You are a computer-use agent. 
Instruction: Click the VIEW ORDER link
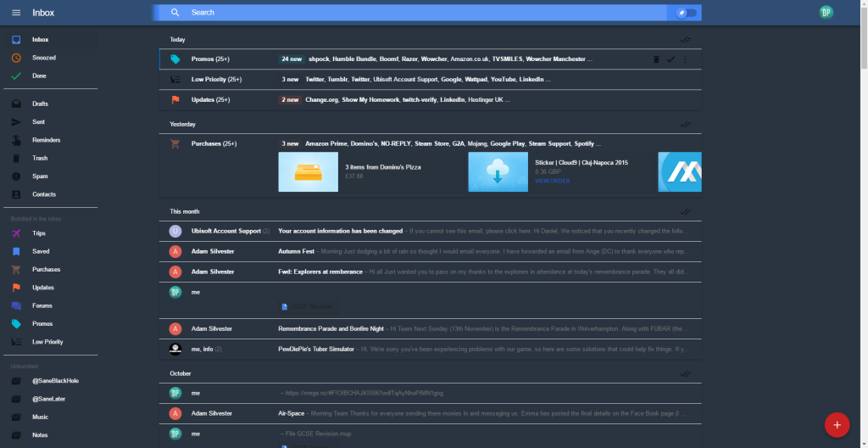(553, 181)
